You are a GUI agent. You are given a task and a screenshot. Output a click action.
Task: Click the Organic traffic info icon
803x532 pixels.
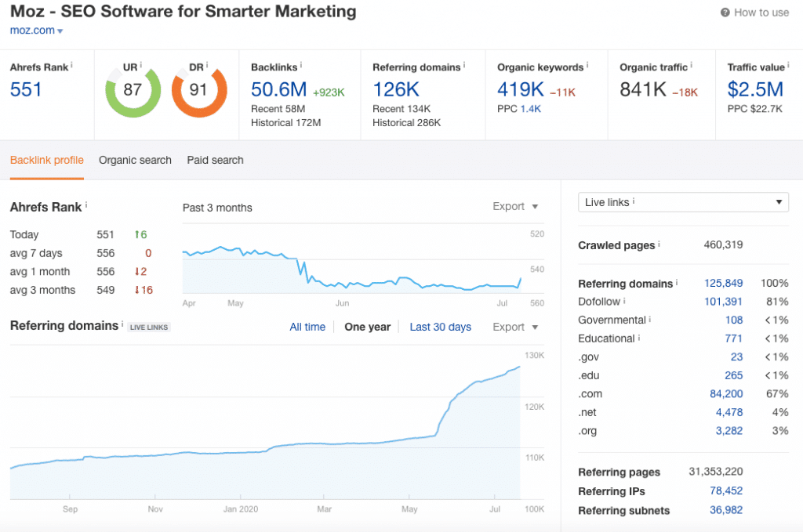coord(692,65)
